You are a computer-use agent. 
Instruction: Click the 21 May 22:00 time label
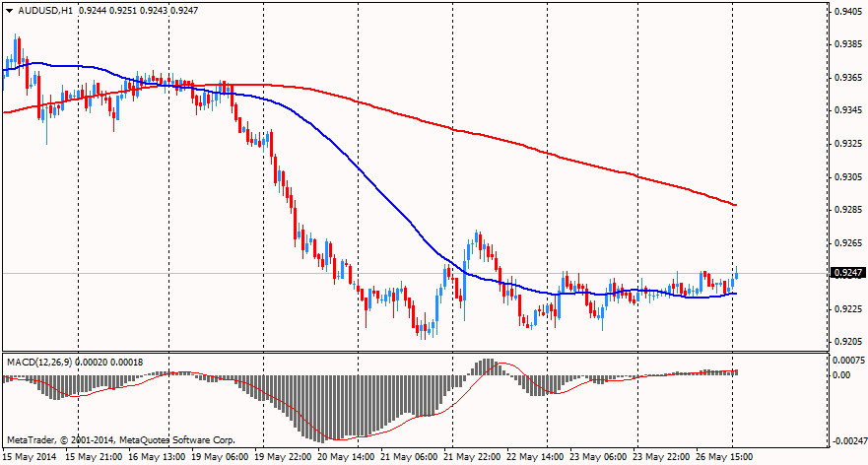(471, 456)
